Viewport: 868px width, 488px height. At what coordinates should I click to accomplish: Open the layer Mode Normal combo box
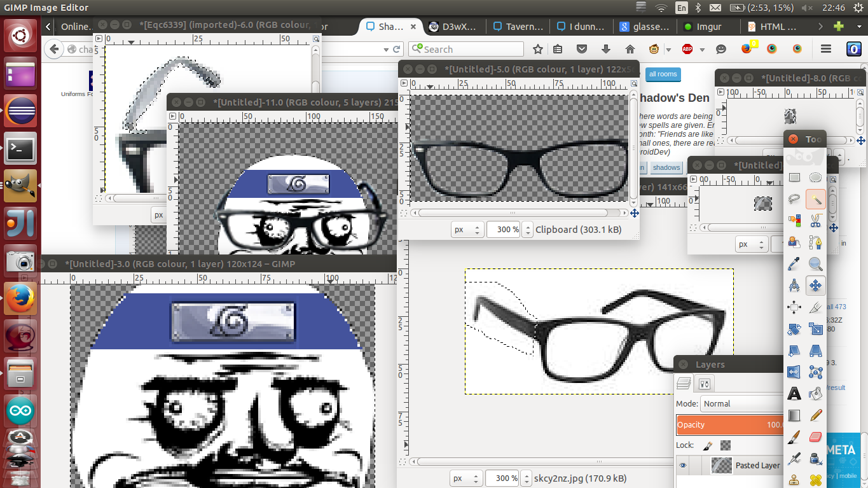741,403
